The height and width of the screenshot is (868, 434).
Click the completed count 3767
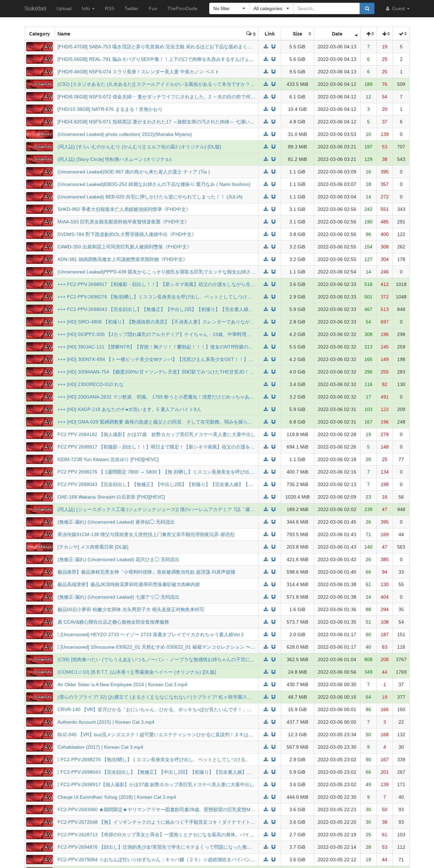(x=401, y=659)
